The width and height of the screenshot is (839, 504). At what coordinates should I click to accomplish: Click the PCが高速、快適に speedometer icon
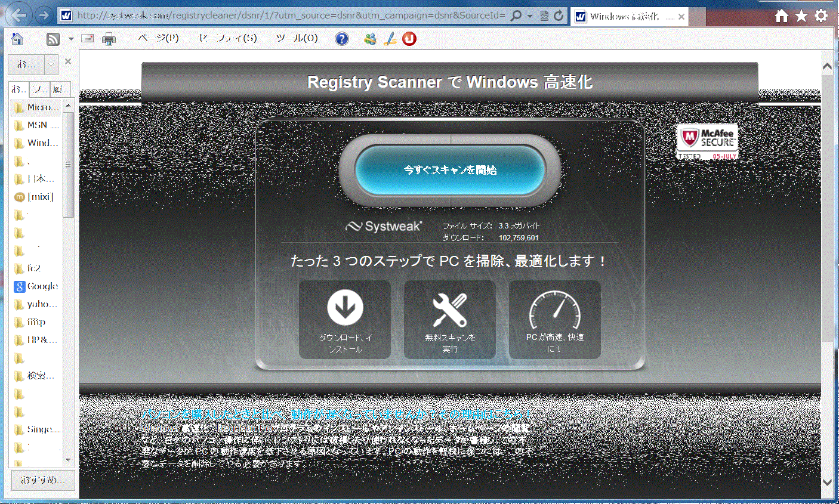555,309
